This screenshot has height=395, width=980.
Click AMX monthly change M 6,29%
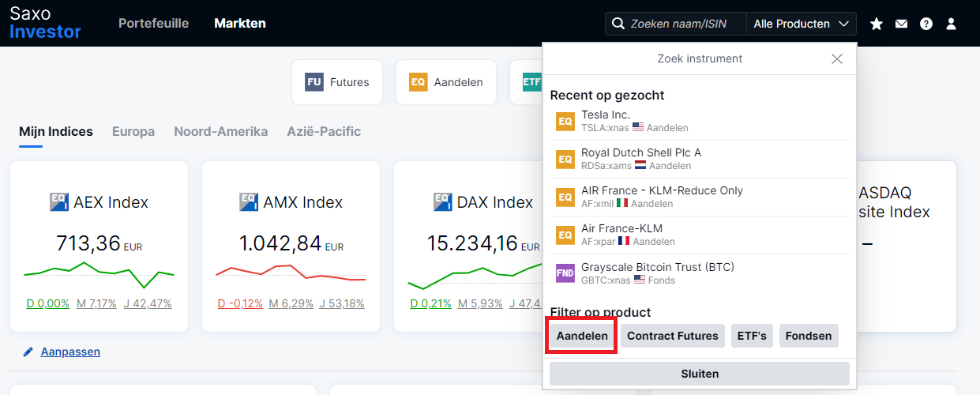(291, 303)
